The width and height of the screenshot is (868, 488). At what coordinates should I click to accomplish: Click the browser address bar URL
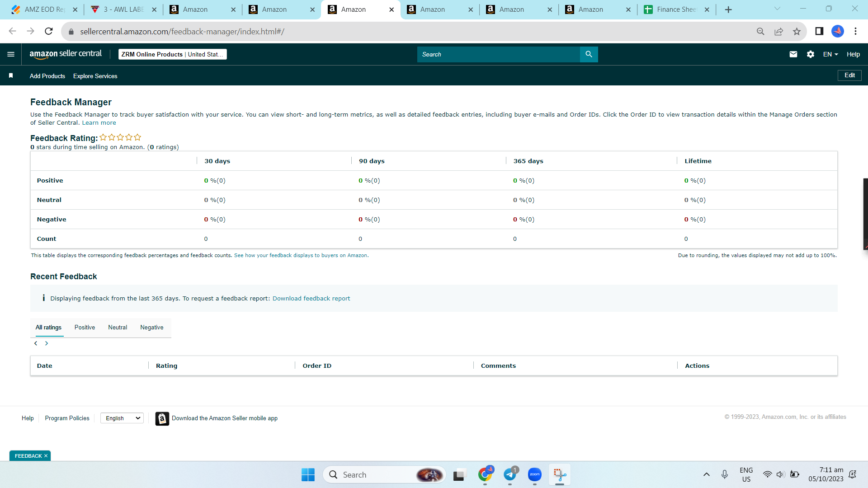[182, 32]
